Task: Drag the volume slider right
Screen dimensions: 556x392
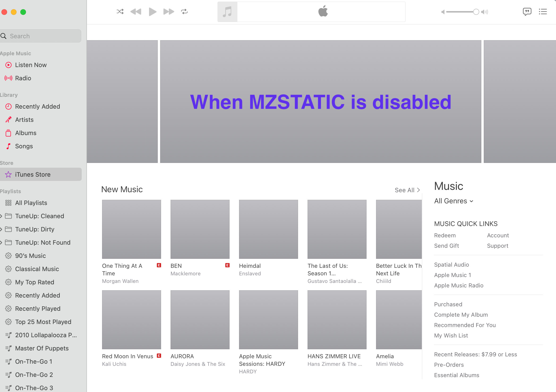Action: pos(476,12)
